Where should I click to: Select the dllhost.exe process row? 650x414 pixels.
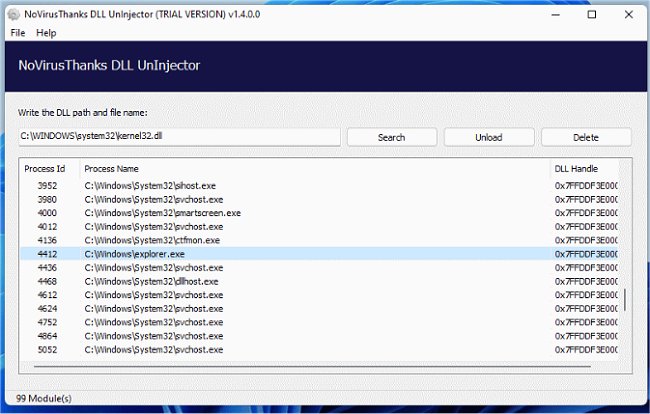click(x=319, y=281)
